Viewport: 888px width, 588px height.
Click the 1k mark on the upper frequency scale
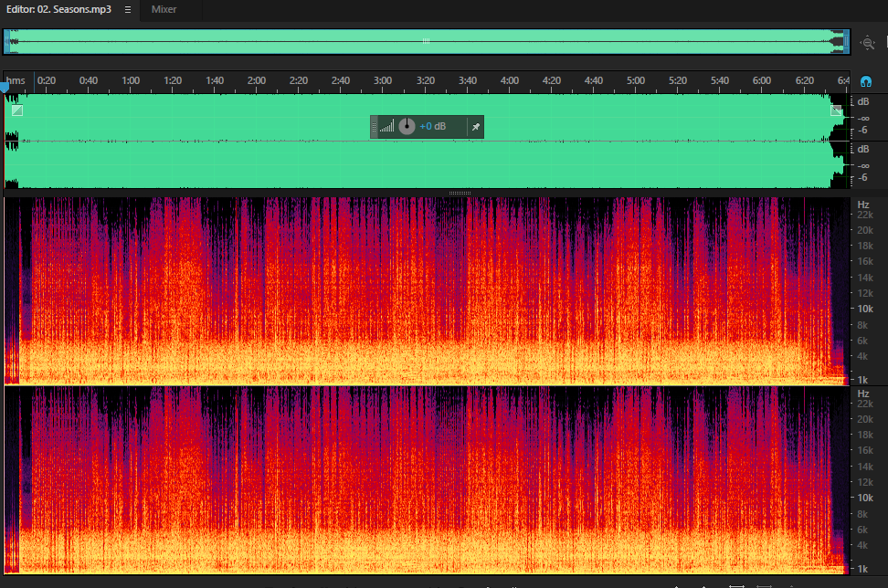(862, 380)
